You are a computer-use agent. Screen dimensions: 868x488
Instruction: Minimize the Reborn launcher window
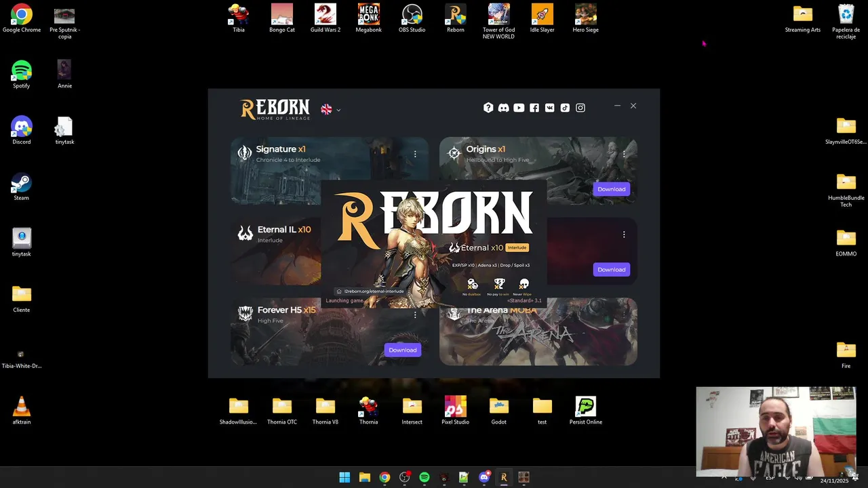coord(617,106)
